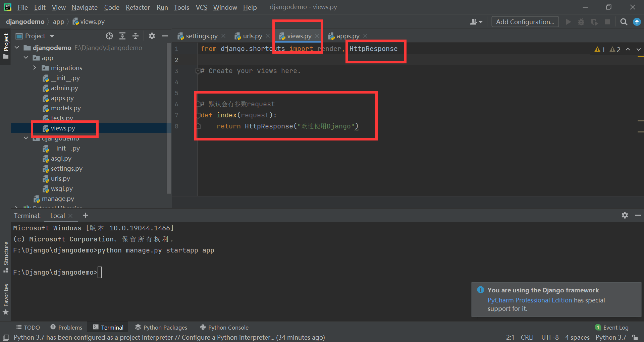Click the app breadcrumb in navigation bar
Viewport: 644px width, 342px height.
58,22
